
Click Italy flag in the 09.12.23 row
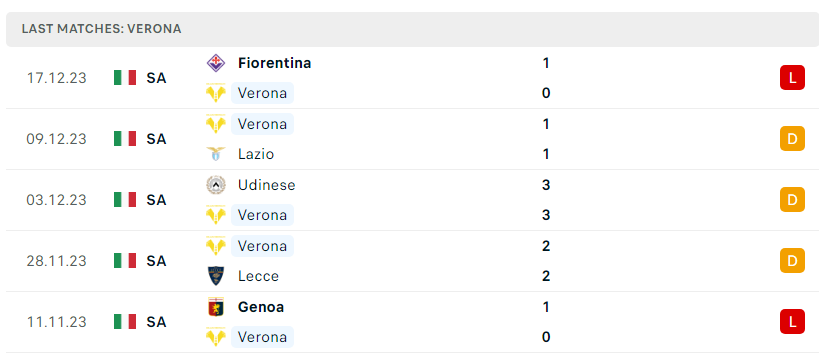click(125, 139)
